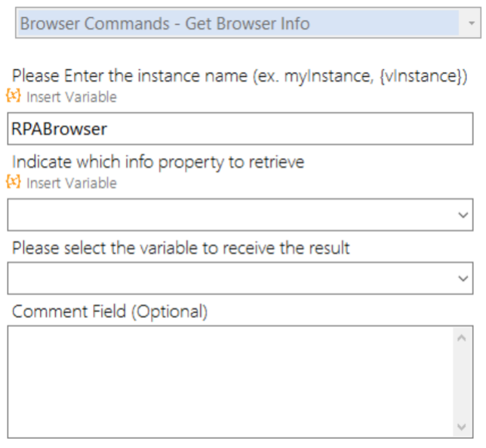Open the Browser Commands - Get Browser Info dropdown arrow

472,23
